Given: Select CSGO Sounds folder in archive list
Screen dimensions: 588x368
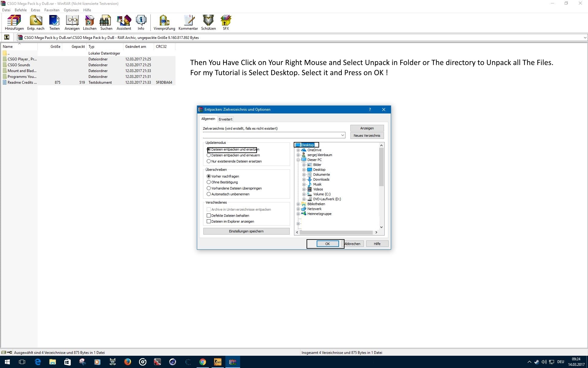Looking at the screenshot, I should point(19,65).
